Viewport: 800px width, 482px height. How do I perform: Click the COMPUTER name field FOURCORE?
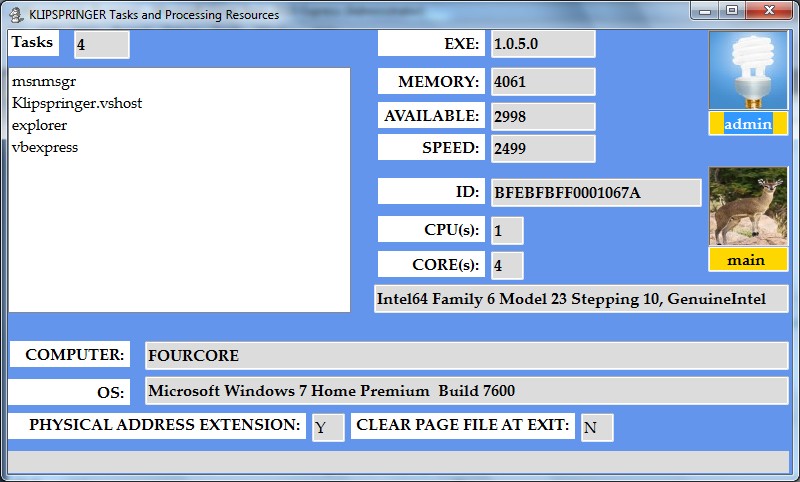point(467,356)
